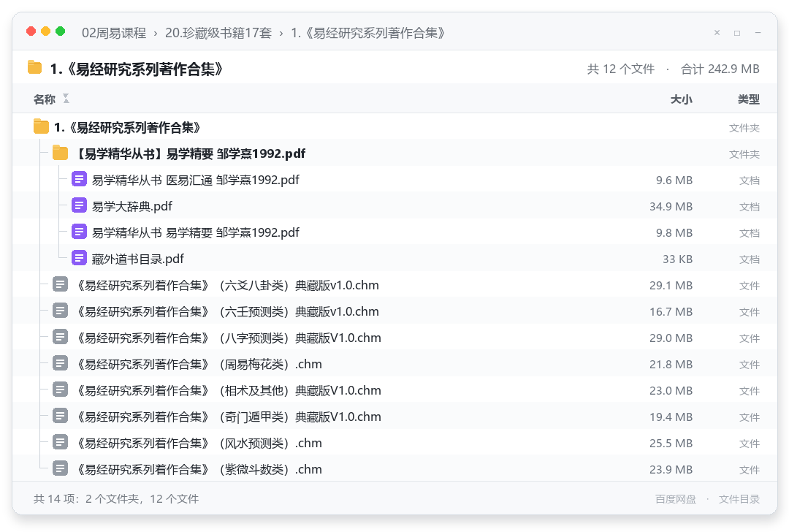Sort by 大小 column header
This screenshot has height=532, width=789.
pyautogui.click(x=682, y=99)
